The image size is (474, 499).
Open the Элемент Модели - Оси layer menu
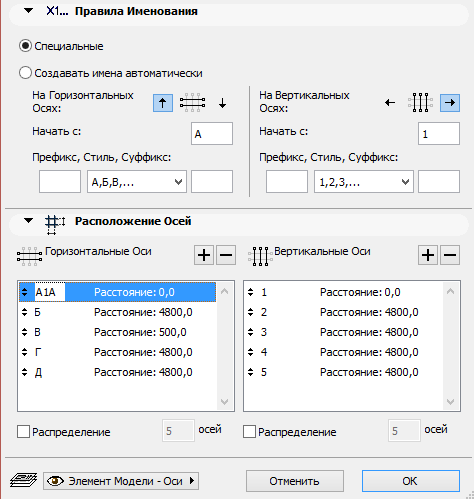click(x=121, y=481)
